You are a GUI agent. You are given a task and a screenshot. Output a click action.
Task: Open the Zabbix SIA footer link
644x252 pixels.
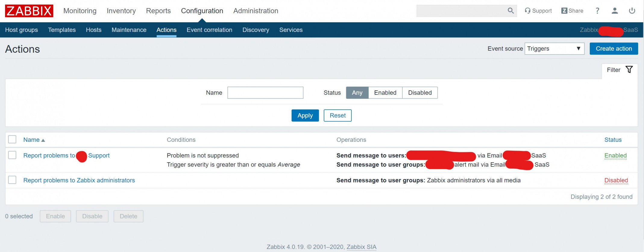click(x=362, y=247)
